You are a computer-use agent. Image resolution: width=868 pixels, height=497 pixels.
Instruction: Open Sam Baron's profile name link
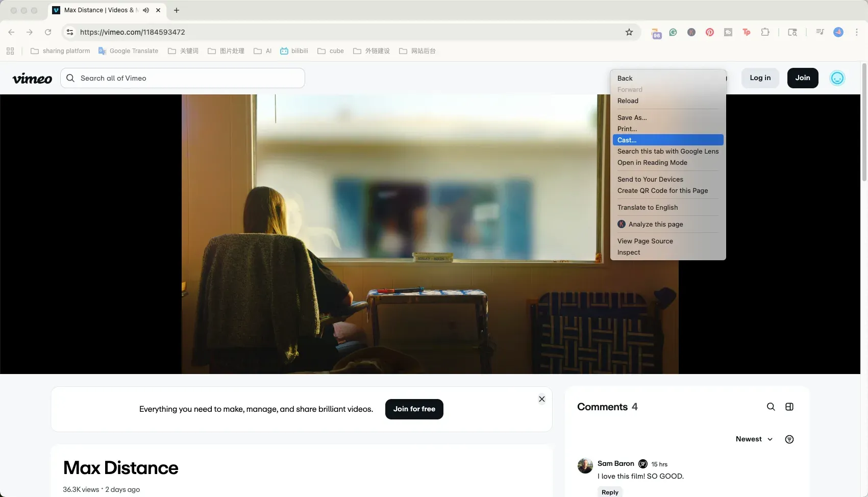[616, 463]
